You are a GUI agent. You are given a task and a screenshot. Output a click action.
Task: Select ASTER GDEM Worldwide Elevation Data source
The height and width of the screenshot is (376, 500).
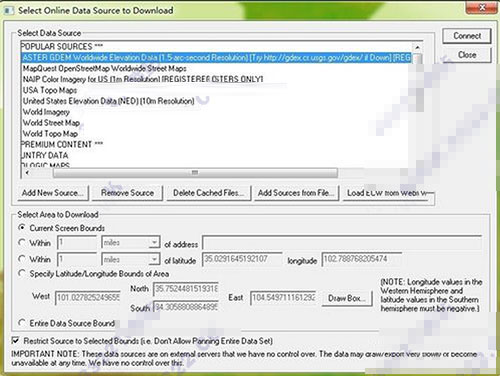coord(216,58)
